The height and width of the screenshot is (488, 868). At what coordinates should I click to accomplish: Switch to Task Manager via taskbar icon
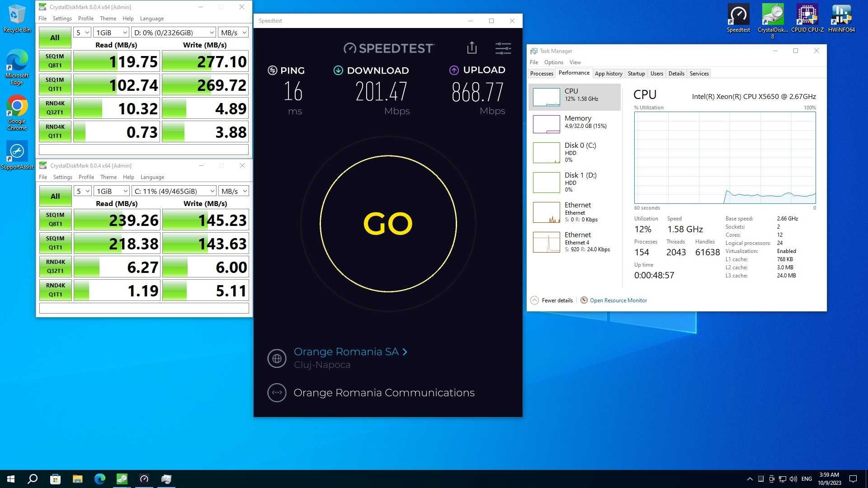166,479
